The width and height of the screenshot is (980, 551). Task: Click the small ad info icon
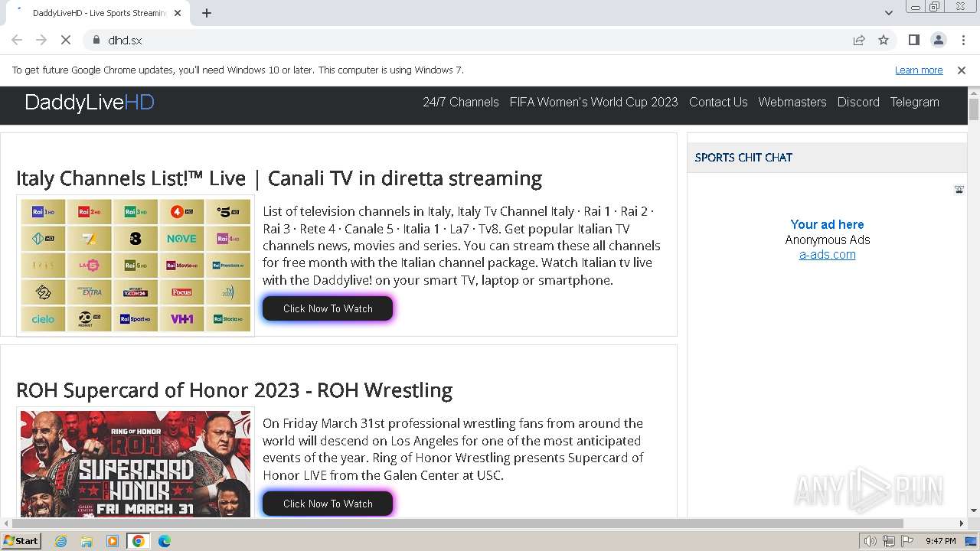(x=959, y=190)
